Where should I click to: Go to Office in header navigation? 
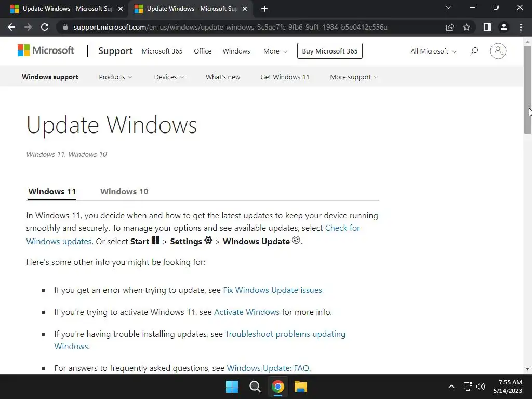pyautogui.click(x=203, y=51)
